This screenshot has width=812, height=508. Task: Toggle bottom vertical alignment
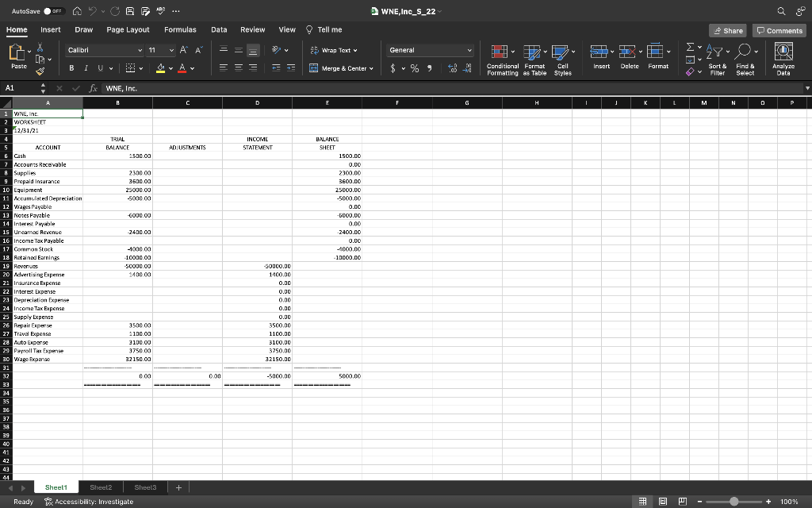click(x=253, y=50)
